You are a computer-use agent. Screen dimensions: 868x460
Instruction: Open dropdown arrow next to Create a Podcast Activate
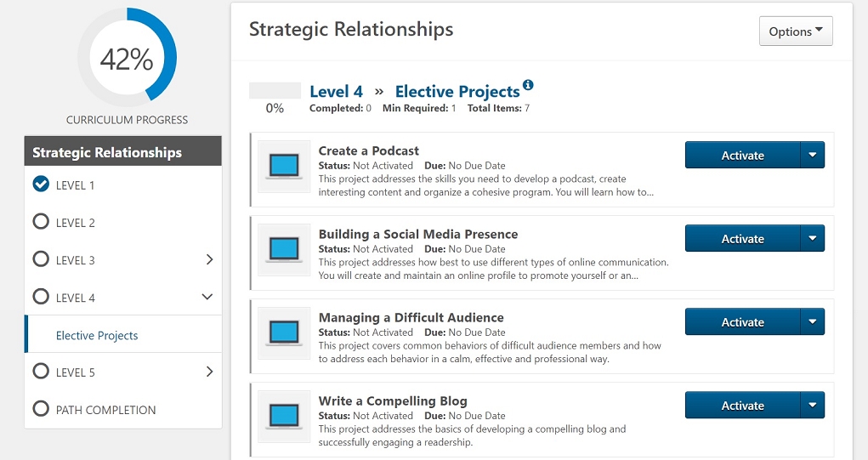(812, 155)
